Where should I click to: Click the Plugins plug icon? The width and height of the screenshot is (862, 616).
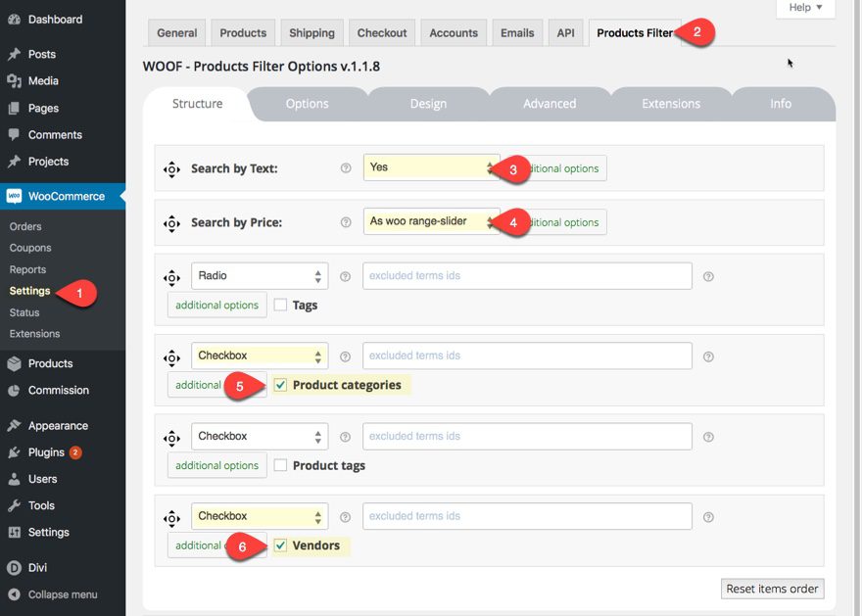coord(14,452)
